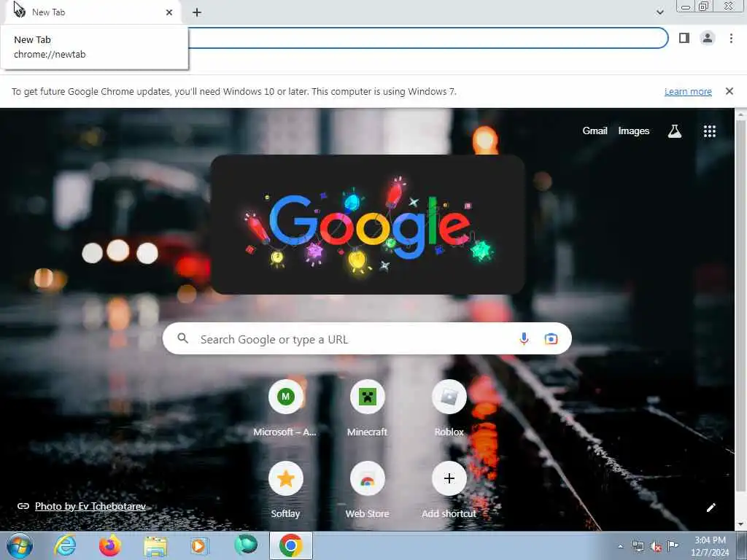Launch Internet Explorer from taskbar
This screenshot has height=560, width=747.
pyautogui.click(x=65, y=545)
